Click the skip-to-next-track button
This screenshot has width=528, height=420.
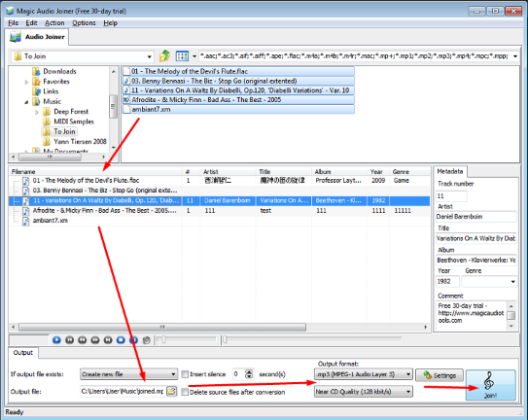(108, 340)
